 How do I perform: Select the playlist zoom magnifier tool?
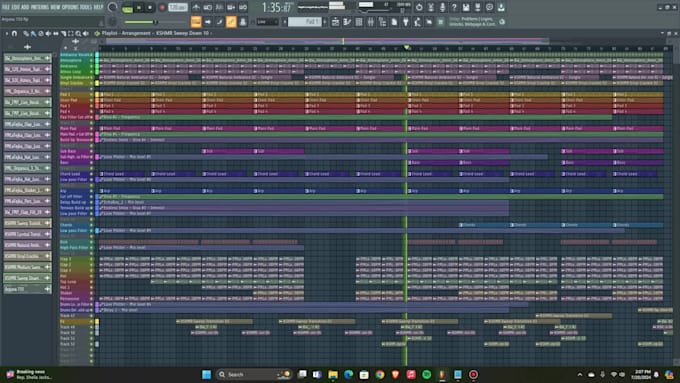pos(78,33)
